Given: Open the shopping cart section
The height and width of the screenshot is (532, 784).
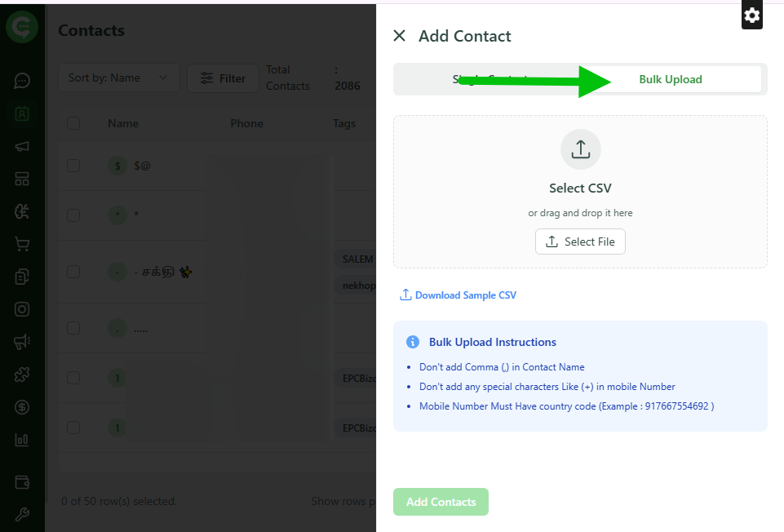Looking at the screenshot, I should pos(22,243).
